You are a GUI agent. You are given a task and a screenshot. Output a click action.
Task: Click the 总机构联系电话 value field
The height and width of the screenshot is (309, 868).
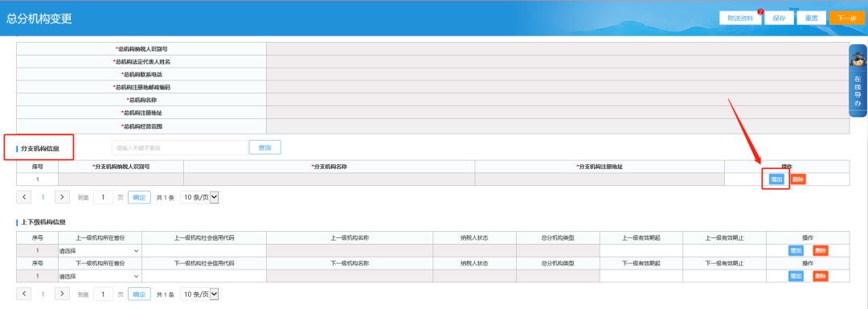click(x=558, y=74)
